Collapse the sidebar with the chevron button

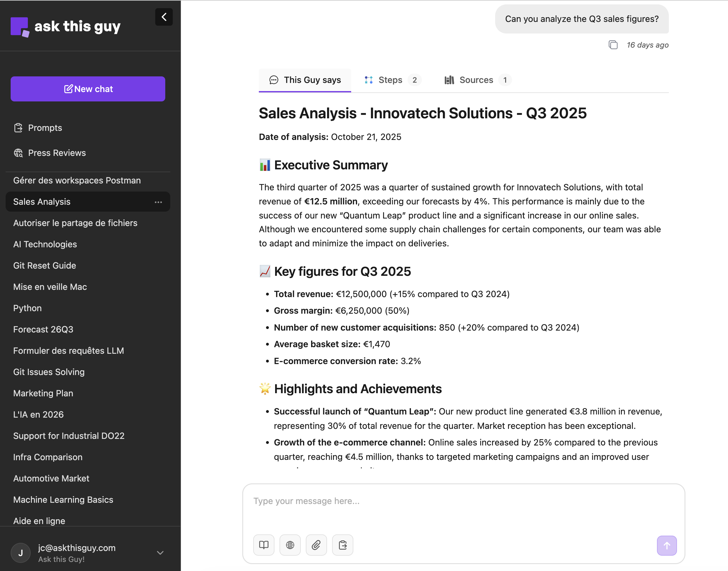click(164, 17)
